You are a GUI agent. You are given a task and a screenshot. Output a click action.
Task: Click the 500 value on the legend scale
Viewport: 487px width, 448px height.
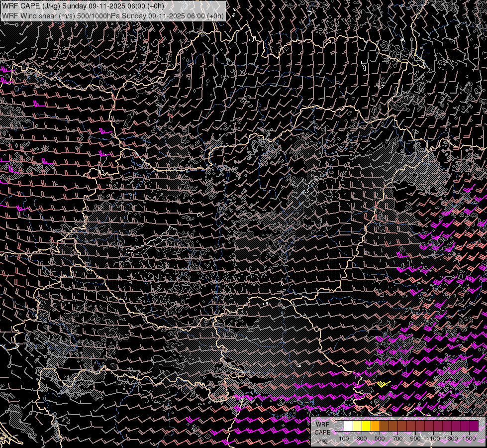(380, 439)
